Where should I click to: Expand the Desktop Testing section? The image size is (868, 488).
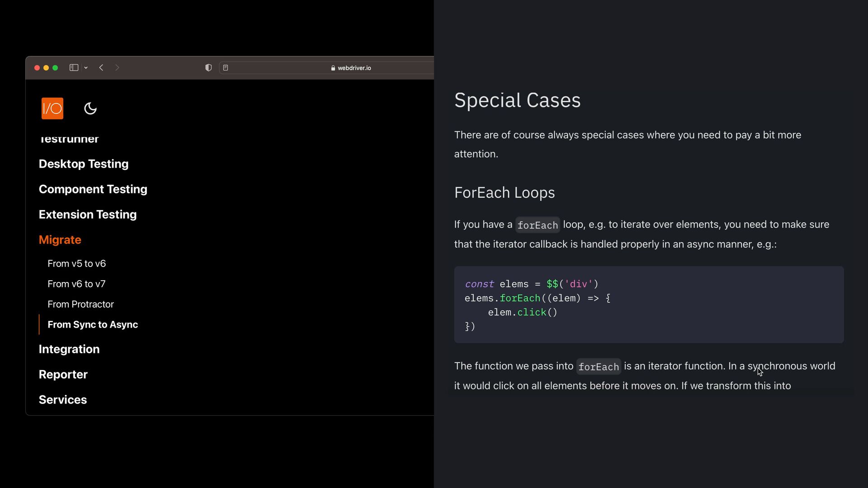coord(84,164)
